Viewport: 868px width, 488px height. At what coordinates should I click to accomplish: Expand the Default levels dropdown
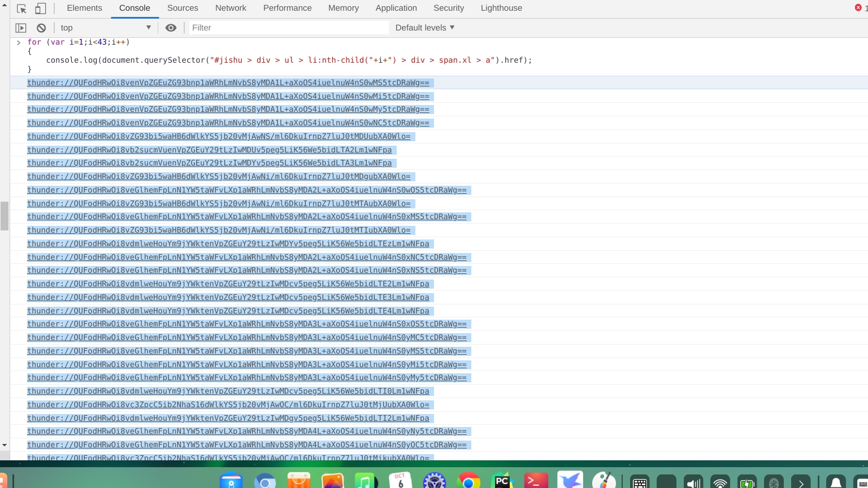pos(425,28)
